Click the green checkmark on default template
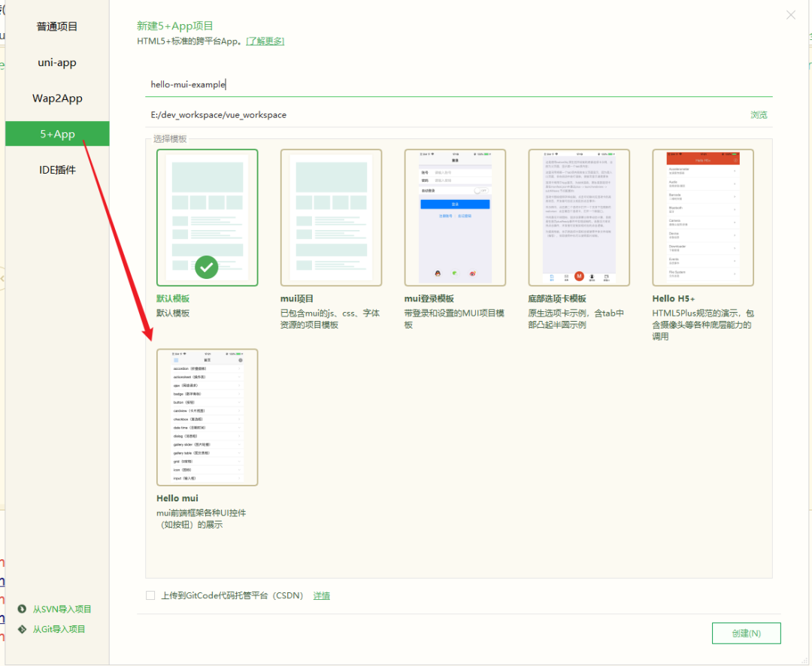This screenshot has width=812, height=666. pyautogui.click(x=207, y=268)
